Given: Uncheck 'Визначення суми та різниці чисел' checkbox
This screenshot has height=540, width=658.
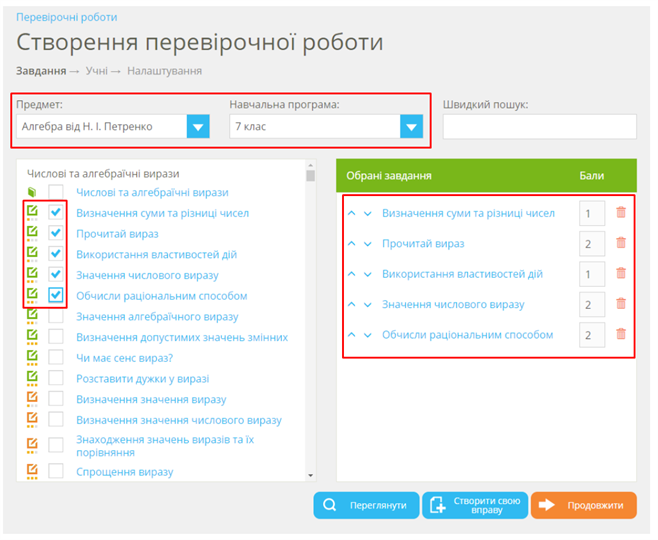Looking at the screenshot, I should pyautogui.click(x=56, y=213).
